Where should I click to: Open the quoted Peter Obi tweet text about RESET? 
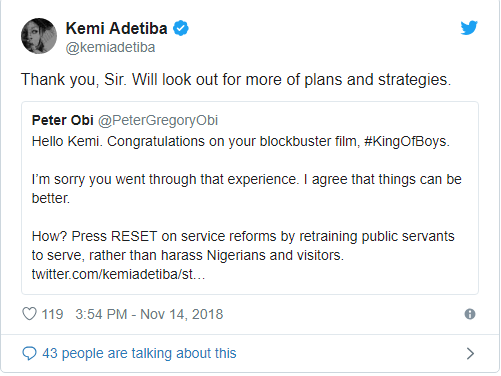tap(243, 246)
